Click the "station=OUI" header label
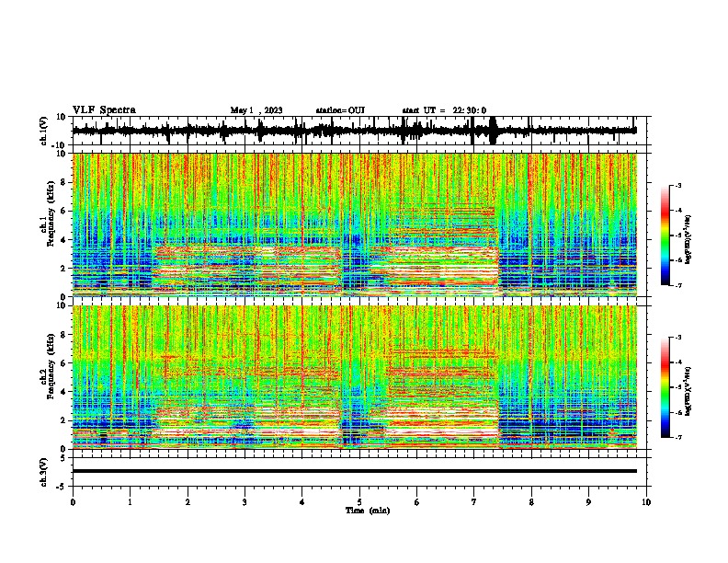 coord(340,110)
